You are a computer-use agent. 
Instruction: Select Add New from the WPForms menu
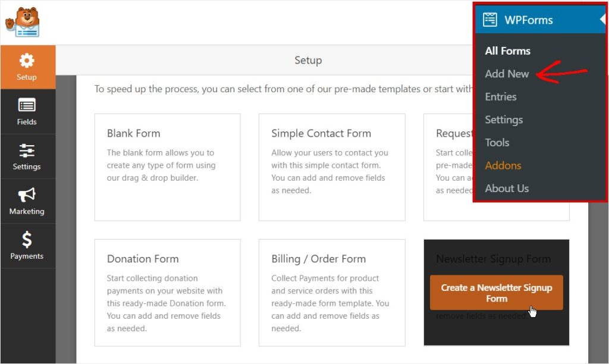click(507, 74)
